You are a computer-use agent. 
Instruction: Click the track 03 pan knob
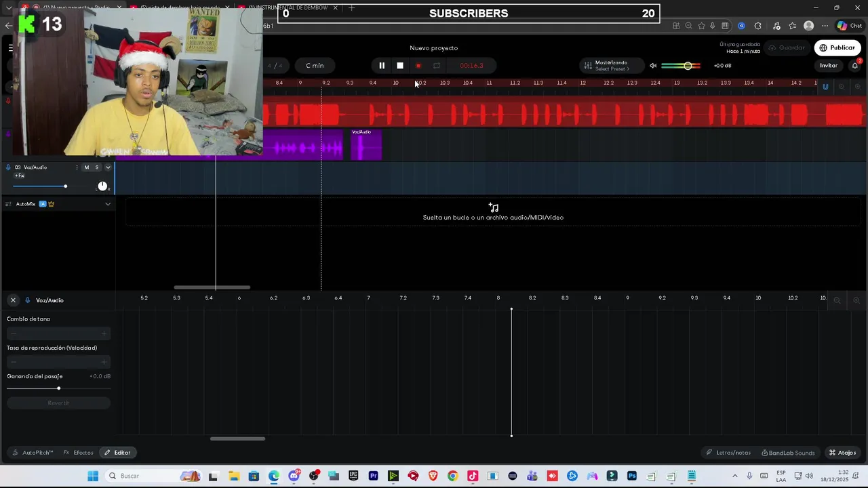point(102,186)
